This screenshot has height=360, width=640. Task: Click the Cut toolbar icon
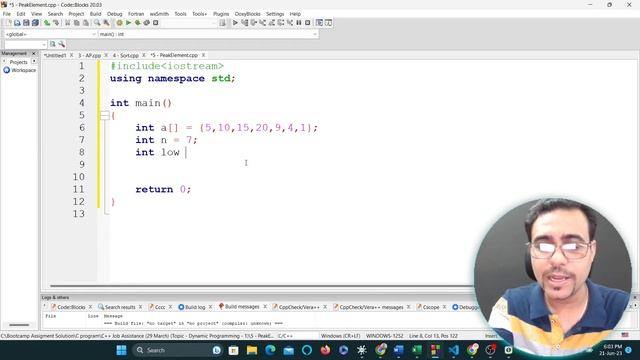point(67,23)
